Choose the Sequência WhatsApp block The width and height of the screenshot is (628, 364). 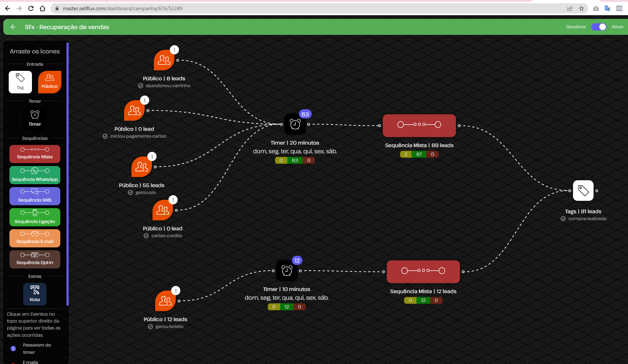35,175
